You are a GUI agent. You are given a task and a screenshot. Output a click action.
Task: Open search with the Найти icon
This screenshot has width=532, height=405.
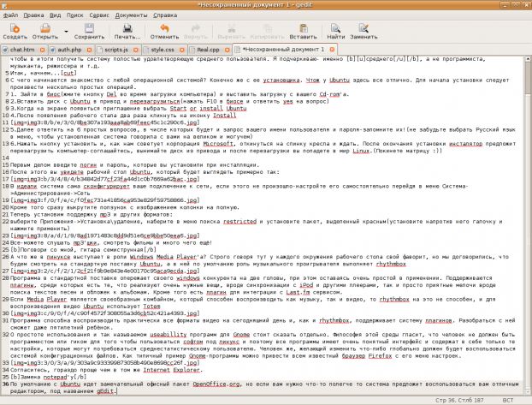coord(335,29)
